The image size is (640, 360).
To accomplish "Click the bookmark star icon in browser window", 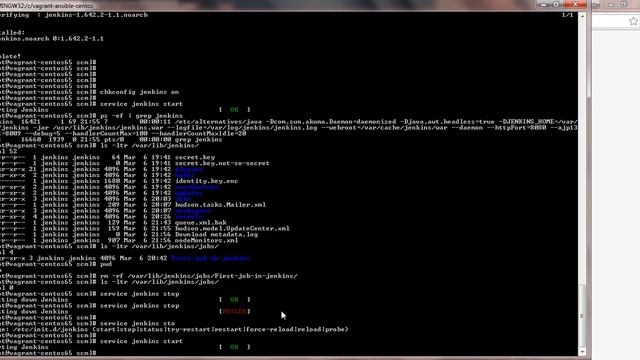I will [x=633, y=21].
